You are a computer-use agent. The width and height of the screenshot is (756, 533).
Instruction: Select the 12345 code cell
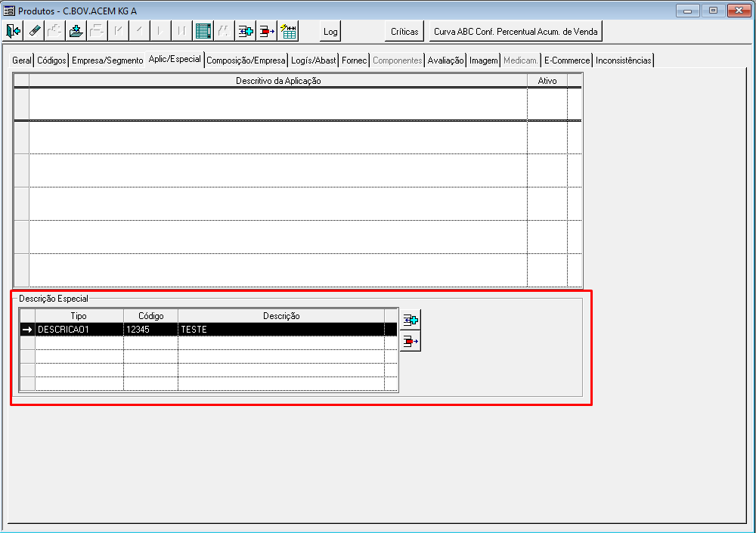[151, 330]
